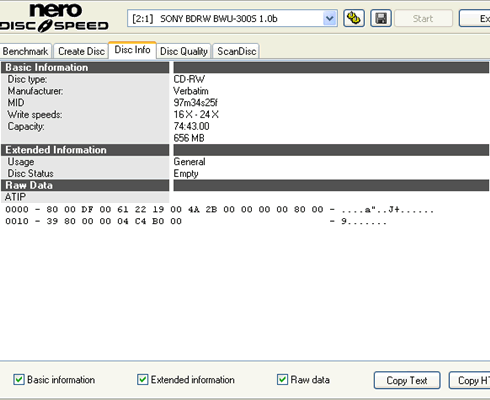Click the grayed-out Start button
490x400 pixels.
[x=423, y=18]
